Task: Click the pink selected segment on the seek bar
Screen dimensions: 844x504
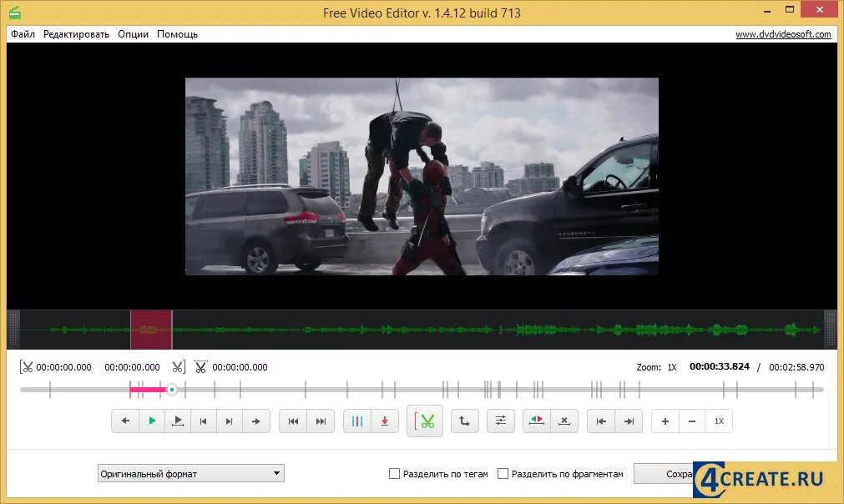Action: click(x=148, y=390)
